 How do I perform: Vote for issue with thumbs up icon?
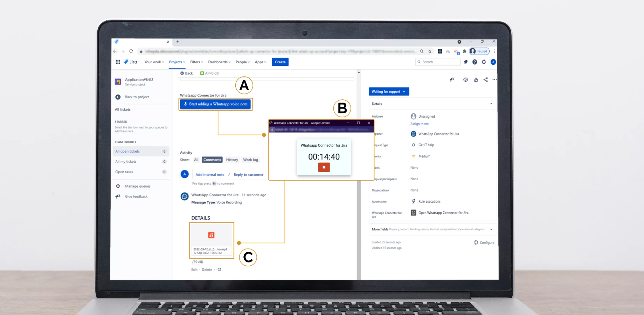point(476,80)
